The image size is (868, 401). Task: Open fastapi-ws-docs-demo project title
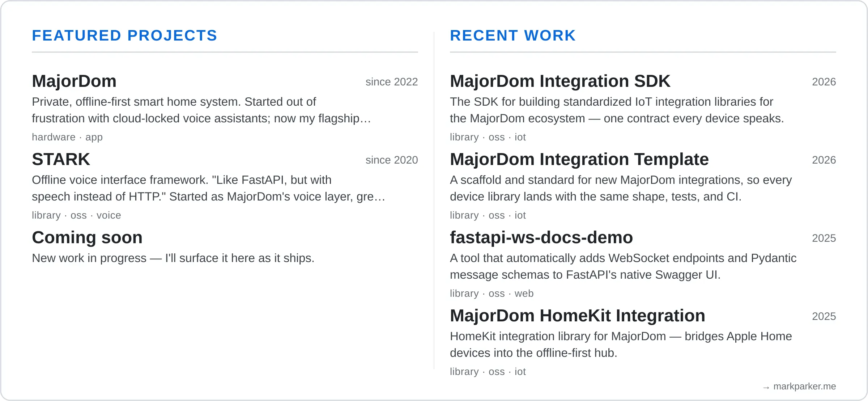tap(541, 237)
